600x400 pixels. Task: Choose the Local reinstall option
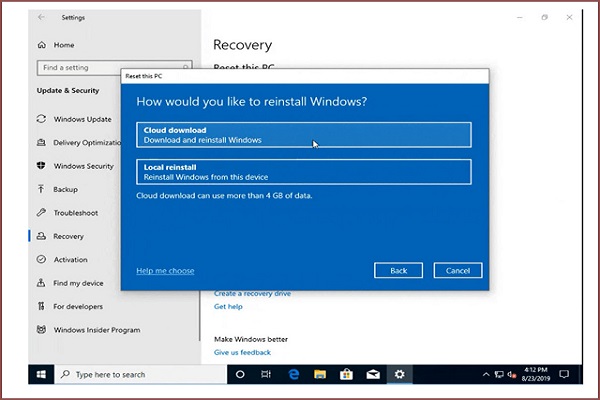click(304, 172)
